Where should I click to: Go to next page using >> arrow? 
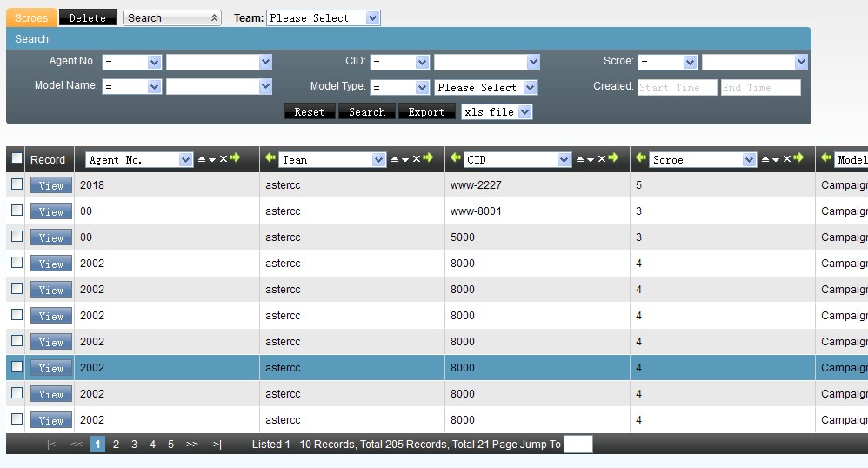(x=192, y=445)
